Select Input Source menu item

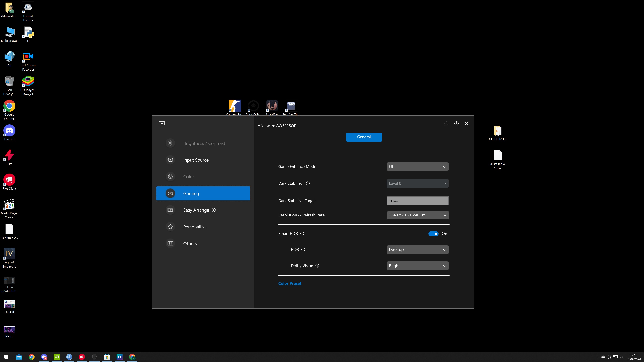click(x=196, y=160)
